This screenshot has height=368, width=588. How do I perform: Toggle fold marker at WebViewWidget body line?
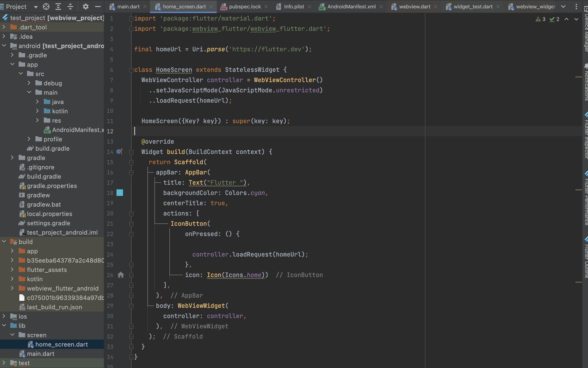point(131,306)
